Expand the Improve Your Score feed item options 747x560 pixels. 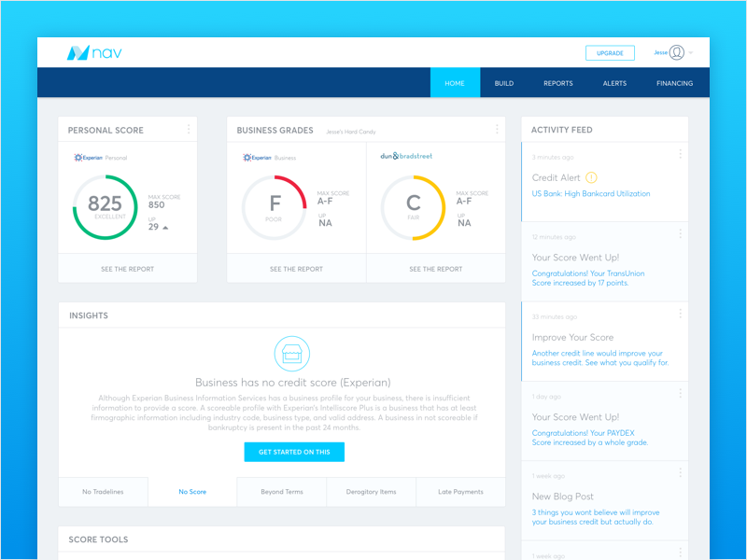point(681,315)
